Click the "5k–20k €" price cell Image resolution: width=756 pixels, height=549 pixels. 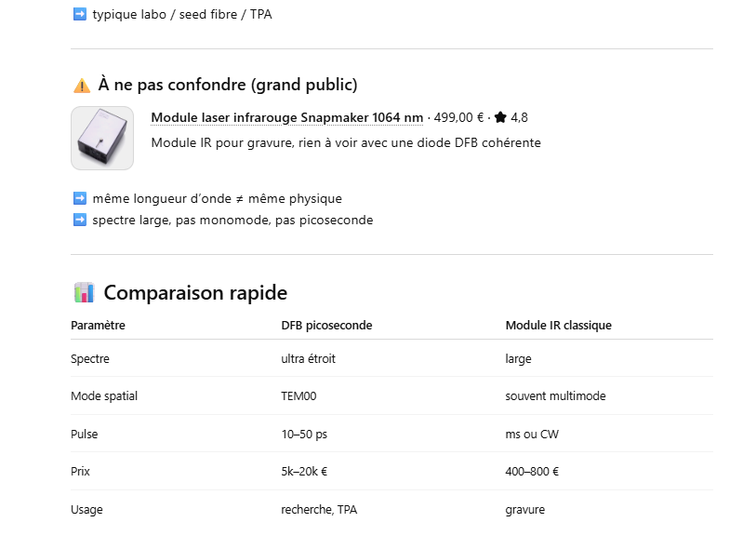click(304, 472)
